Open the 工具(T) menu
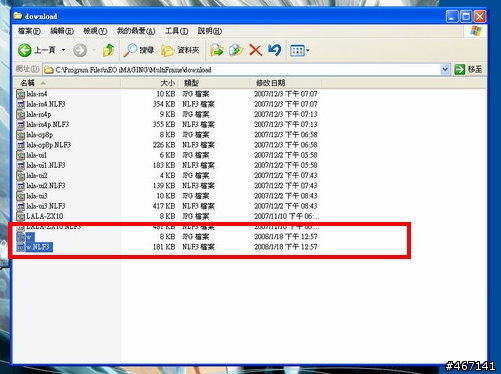This screenshot has width=501, height=374. (176, 31)
